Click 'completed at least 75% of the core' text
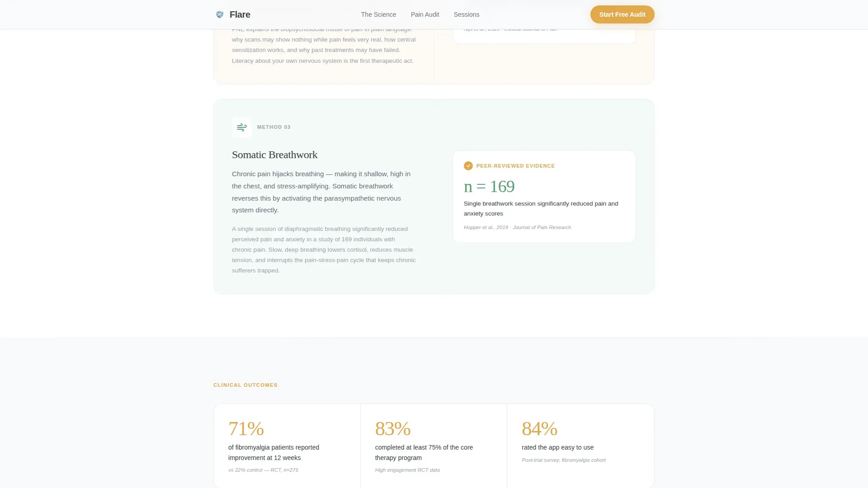Image resolution: width=868 pixels, height=488 pixels. click(x=424, y=452)
